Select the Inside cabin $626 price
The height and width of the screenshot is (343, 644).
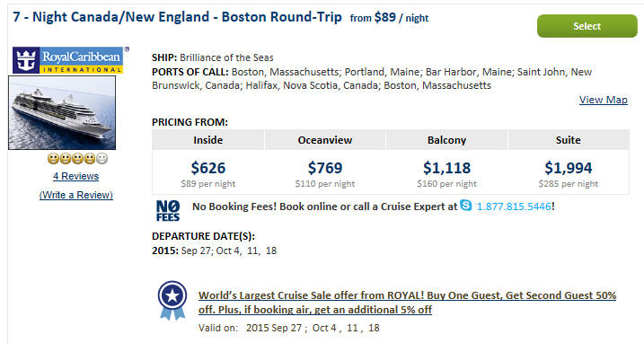coord(208,168)
